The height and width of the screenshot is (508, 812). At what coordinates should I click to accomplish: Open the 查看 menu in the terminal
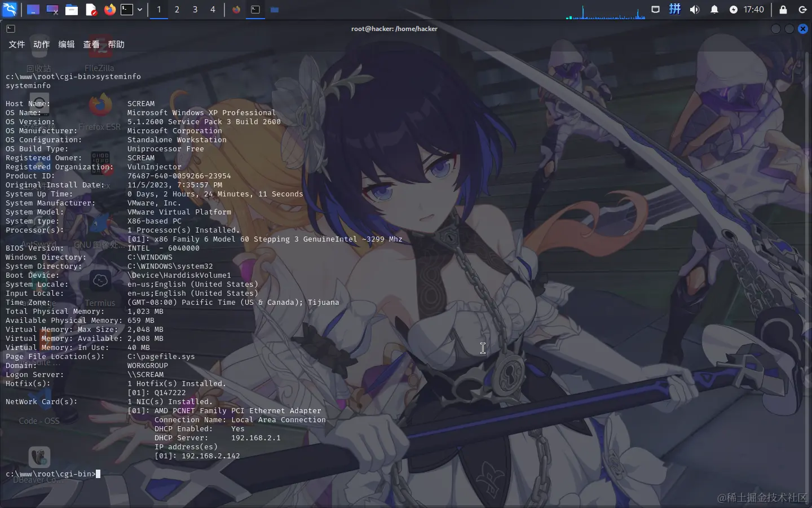click(91, 45)
